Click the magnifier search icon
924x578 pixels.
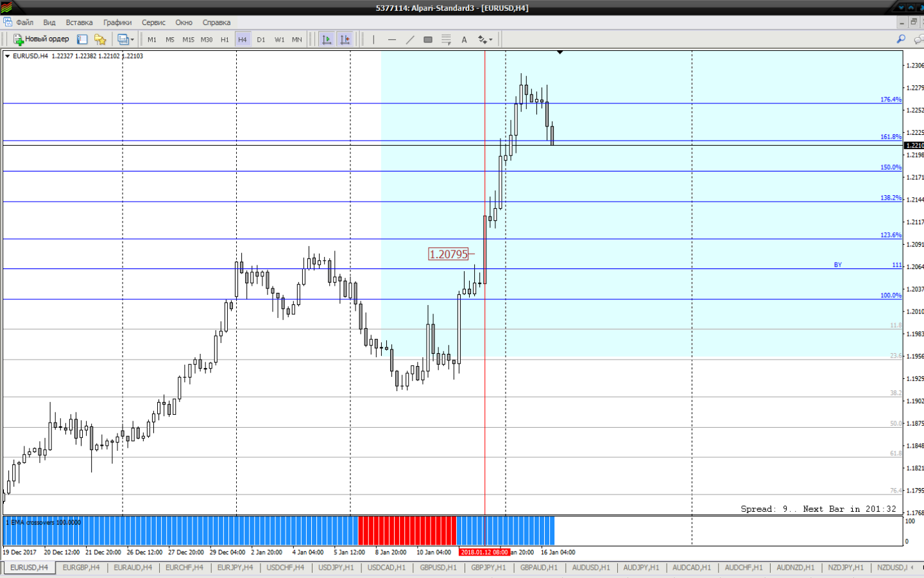coord(901,39)
